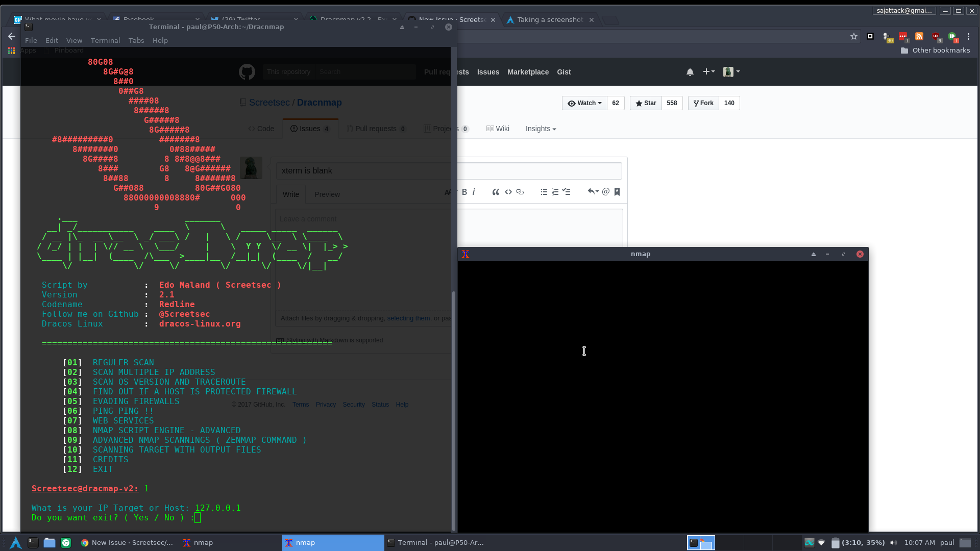Toggle the volume icon in system tray
The image size is (980, 551).
[893, 542]
